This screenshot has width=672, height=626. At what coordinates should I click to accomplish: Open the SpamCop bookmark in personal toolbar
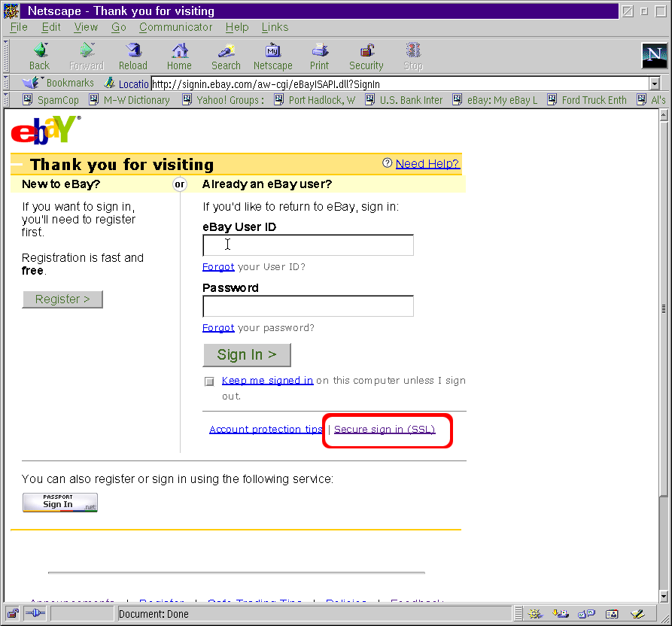(x=50, y=100)
